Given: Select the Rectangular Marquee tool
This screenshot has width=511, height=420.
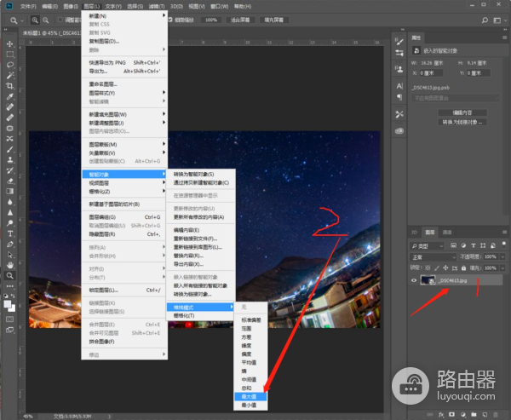Looking at the screenshot, I should tap(9, 54).
